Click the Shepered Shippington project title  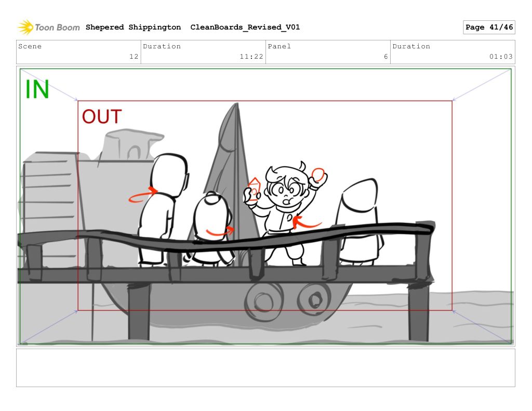[x=133, y=28]
